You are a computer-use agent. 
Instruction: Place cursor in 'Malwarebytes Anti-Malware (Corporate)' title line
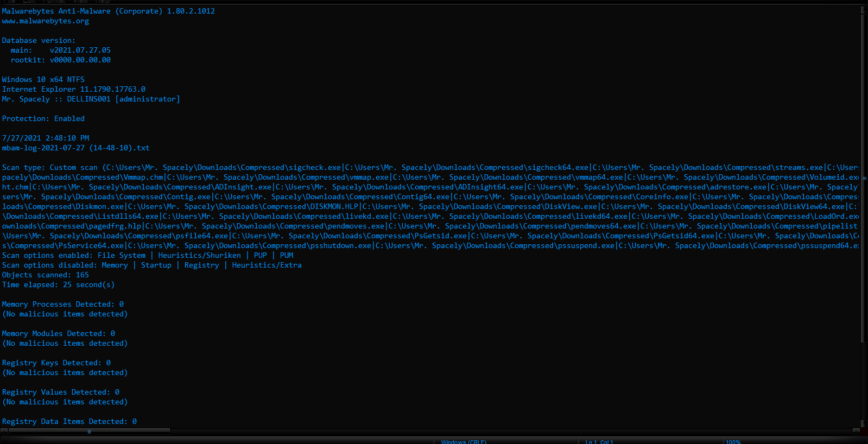tap(109, 11)
